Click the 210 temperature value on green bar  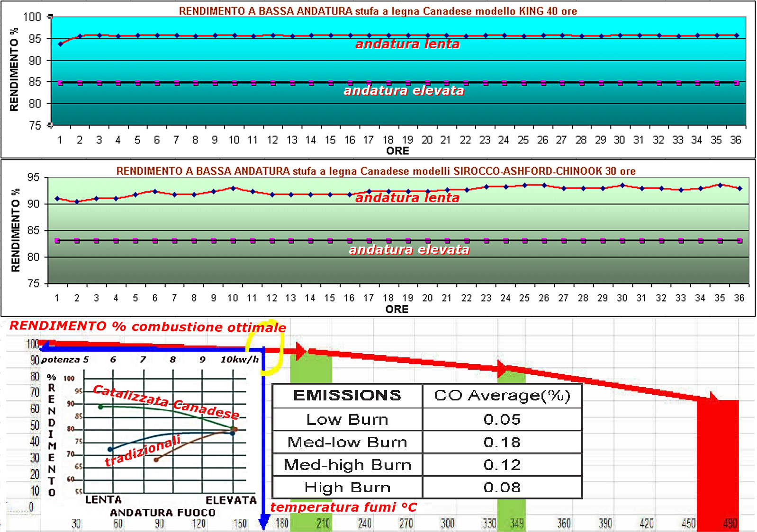pos(323,523)
